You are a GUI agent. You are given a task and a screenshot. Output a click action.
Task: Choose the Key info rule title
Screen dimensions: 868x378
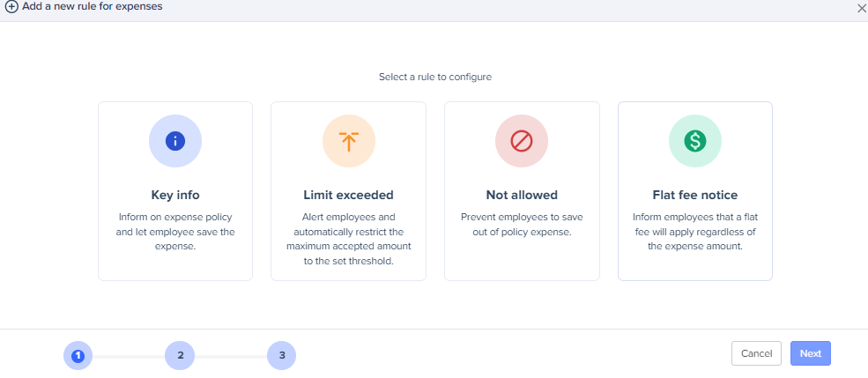(175, 195)
